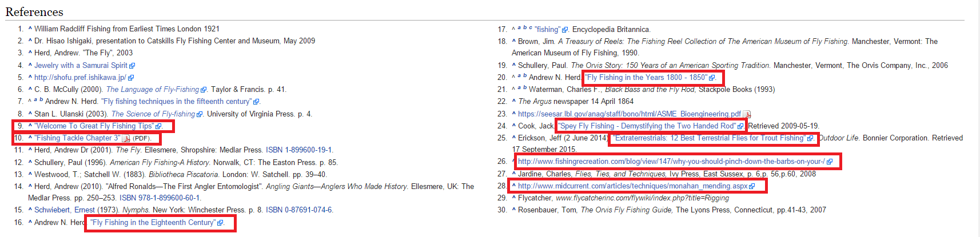980x237 pixels.
Task: Click text 'Bibliotheca Piscatoria'
Action: (x=184, y=175)
